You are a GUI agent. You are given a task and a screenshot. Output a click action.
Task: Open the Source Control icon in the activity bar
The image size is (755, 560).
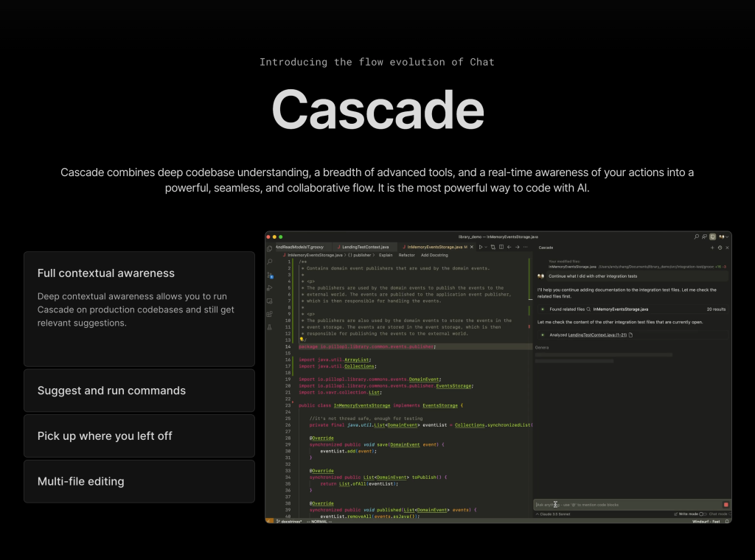click(270, 275)
